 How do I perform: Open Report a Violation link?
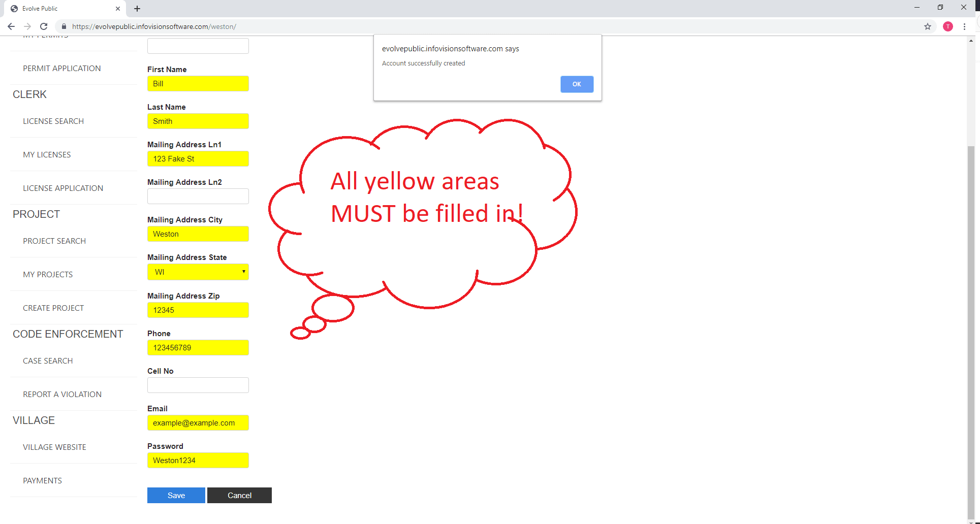[62, 395]
